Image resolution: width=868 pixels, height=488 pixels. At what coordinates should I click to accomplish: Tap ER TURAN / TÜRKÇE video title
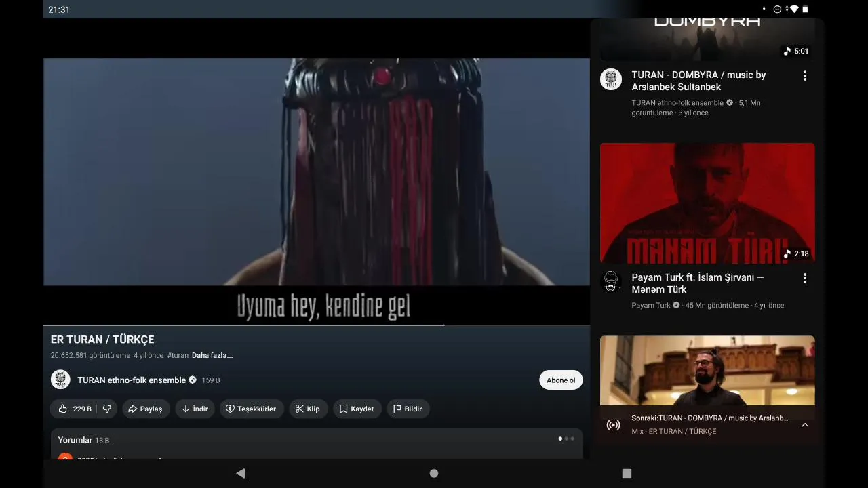point(102,340)
